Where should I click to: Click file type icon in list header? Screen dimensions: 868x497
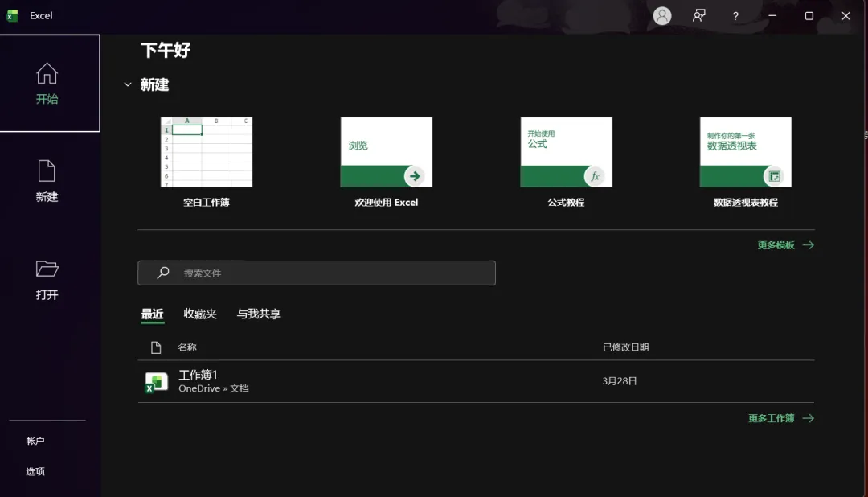pyautogui.click(x=156, y=347)
